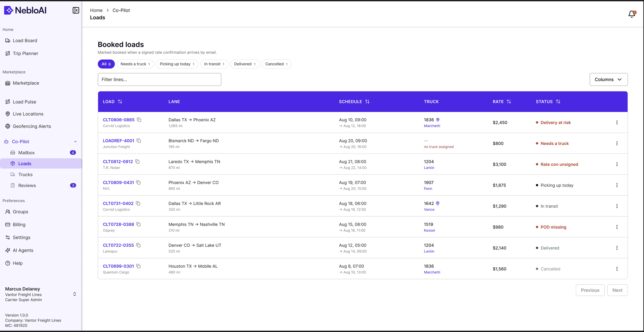Open row actions for Needs a truck load
The height and width of the screenshot is (332, 644).
617,143
